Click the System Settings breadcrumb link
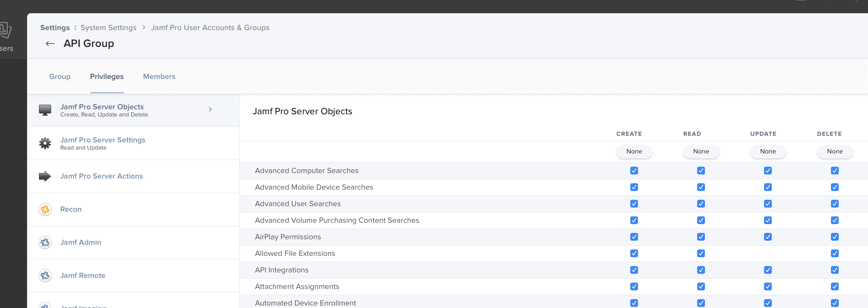 pyautogui.click(x=108, y=28)
